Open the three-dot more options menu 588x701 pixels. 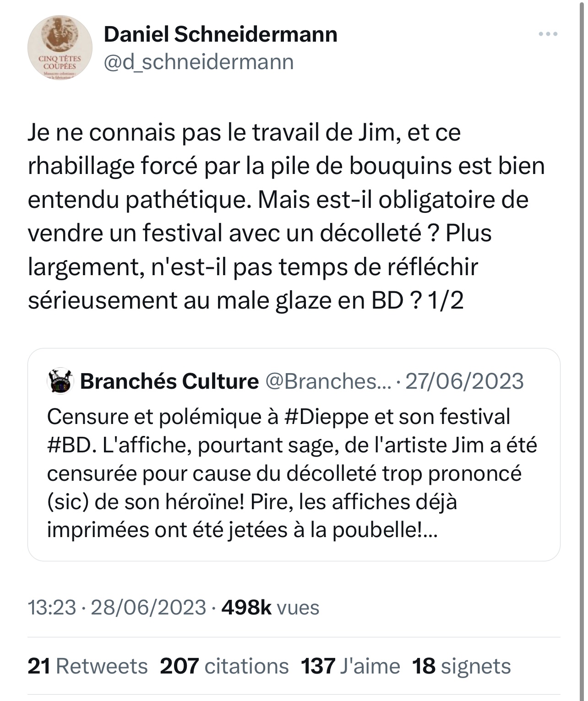coord(548,34)
